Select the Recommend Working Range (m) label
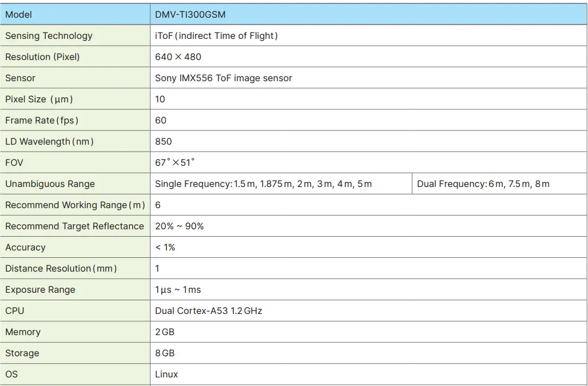This screenshot has height=386, width=588. coord(75,205)
